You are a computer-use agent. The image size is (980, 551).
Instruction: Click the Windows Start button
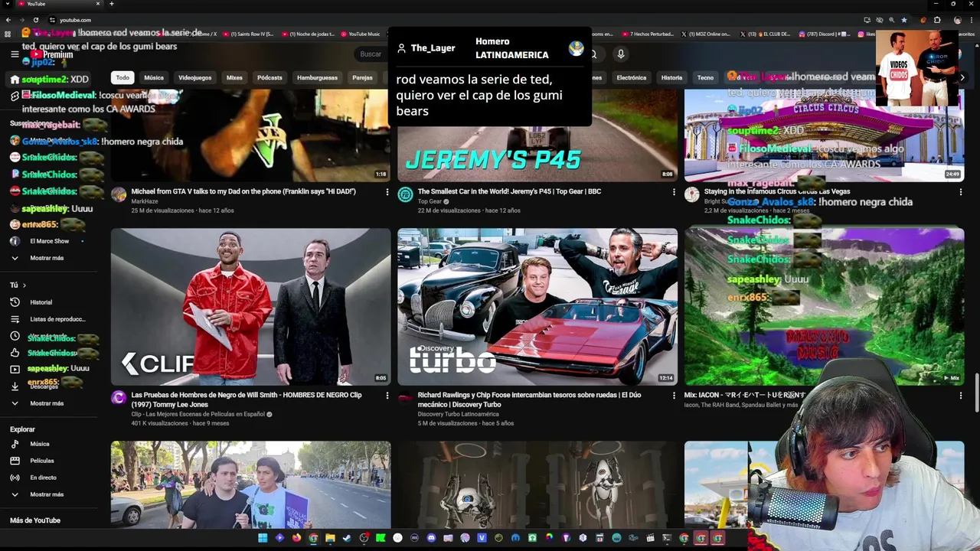[x=263, y=539]
